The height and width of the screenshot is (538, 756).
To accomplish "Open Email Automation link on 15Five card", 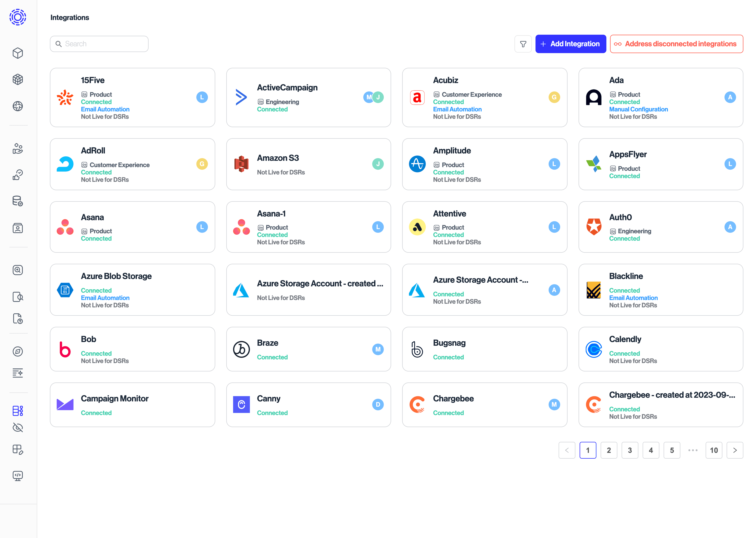I will click(105, 109).
